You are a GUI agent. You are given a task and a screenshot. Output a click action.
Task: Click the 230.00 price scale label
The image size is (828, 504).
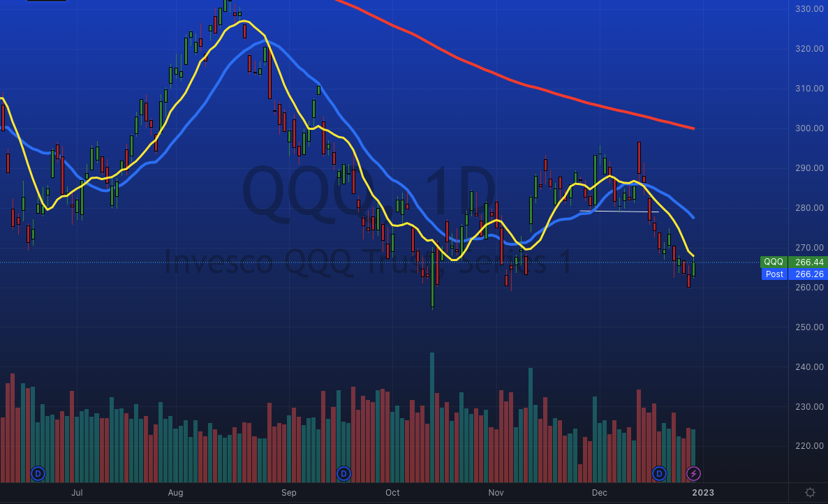click(810, 406)
